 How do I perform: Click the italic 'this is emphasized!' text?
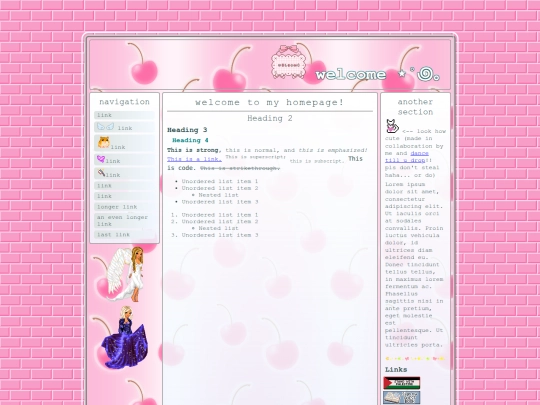pos(333,150)
